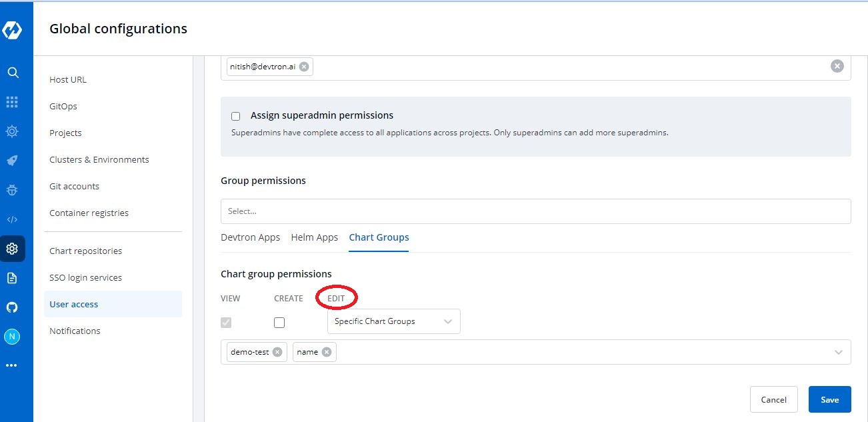Enable Assign superadmin permissions checkbox
The image size is (868, 422).
coord(235,116)
